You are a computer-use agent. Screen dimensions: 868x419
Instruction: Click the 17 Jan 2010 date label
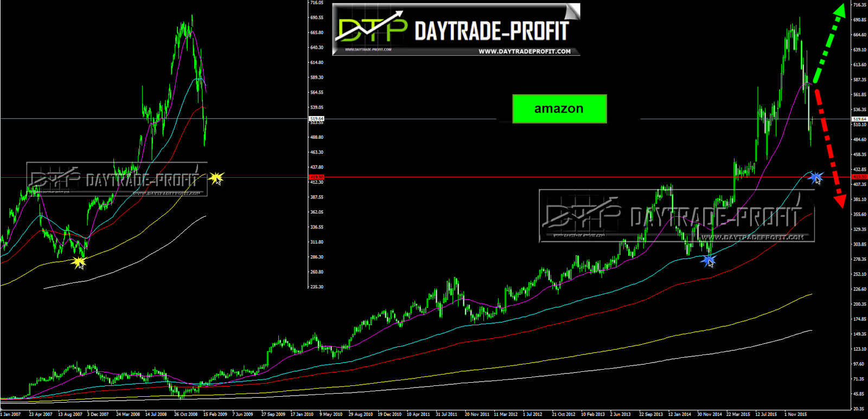[302, 415]
